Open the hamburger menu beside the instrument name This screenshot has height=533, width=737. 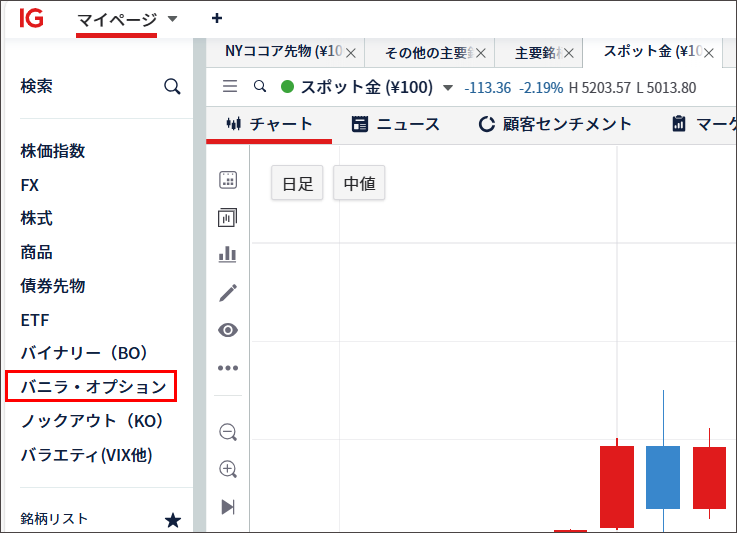[230, 87]
